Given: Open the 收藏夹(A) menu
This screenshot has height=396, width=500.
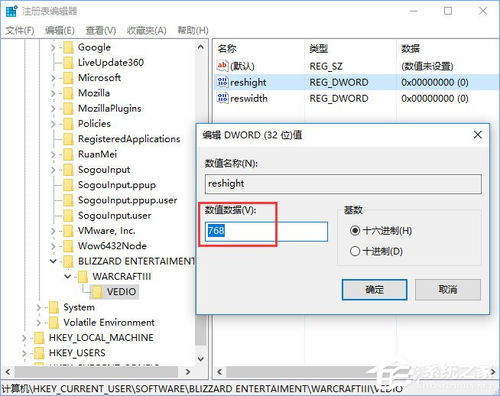Looking at the screenshot, I should point(146,31).
